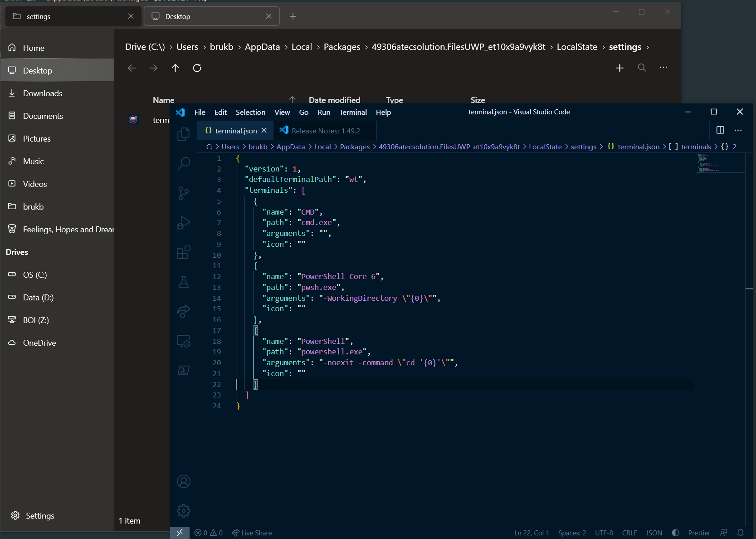Open the Search view in VS Code
This screenshot has height=539, width=756.
click(x=183, y=163)
